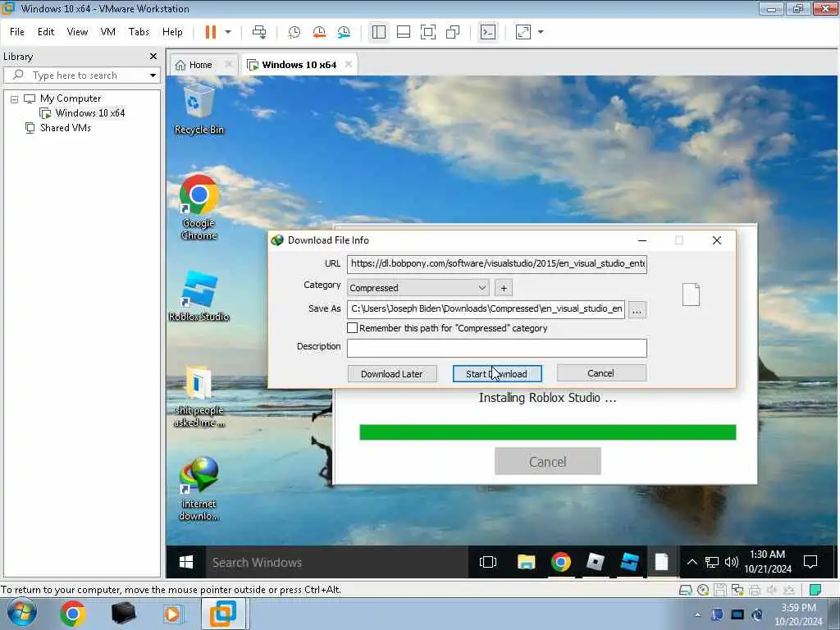Open Task View in guest taskbar
Screen dimensions: 840x630
(x=487, y=562)
